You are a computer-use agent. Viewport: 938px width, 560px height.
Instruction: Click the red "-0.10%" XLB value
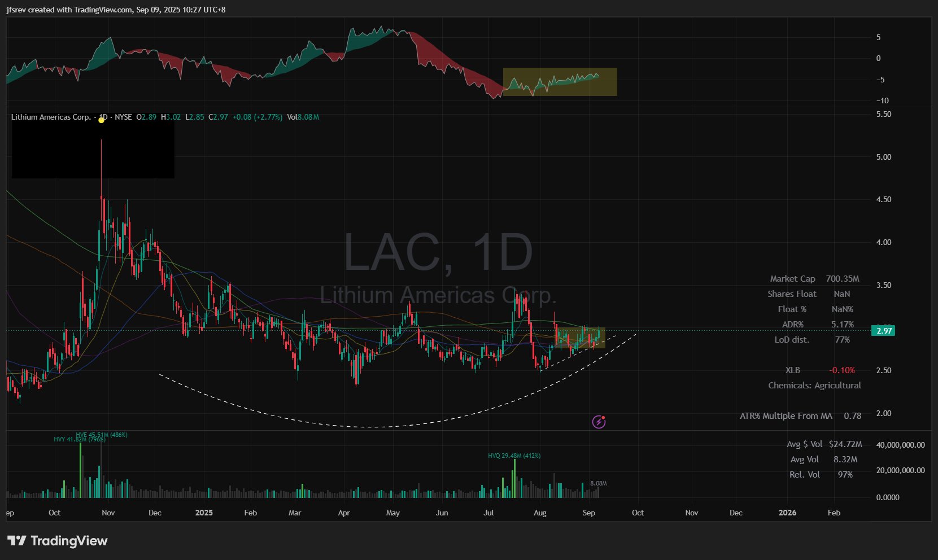(x=842, y=370)
